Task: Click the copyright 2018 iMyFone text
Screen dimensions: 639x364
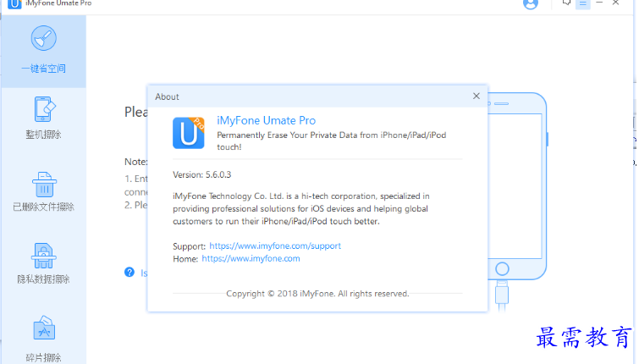Action: pyautogui.click(x=317, y=294)
